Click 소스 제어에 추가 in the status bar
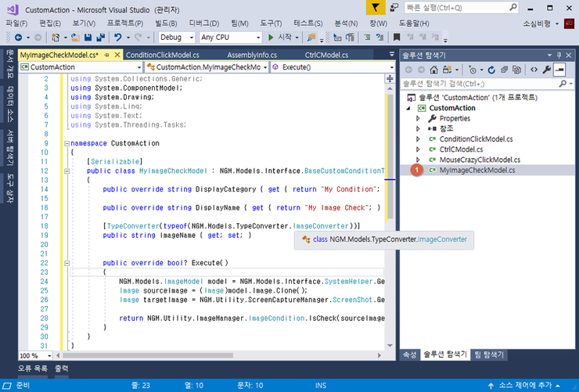The width and height of the screenshot is (579, 392). (524, 386)
